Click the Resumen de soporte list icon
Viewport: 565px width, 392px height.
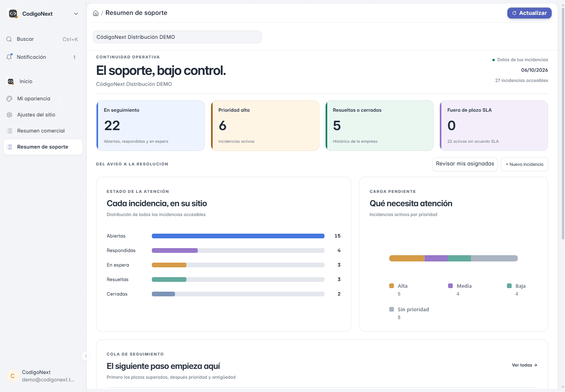click(9, 147)
